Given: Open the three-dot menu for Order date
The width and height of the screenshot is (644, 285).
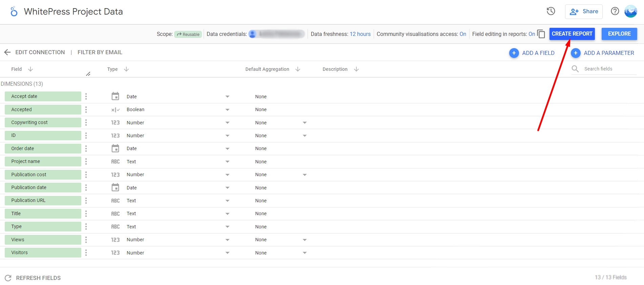Looking at the screenshot, I should pyautogui.click(x=86, y=148).
